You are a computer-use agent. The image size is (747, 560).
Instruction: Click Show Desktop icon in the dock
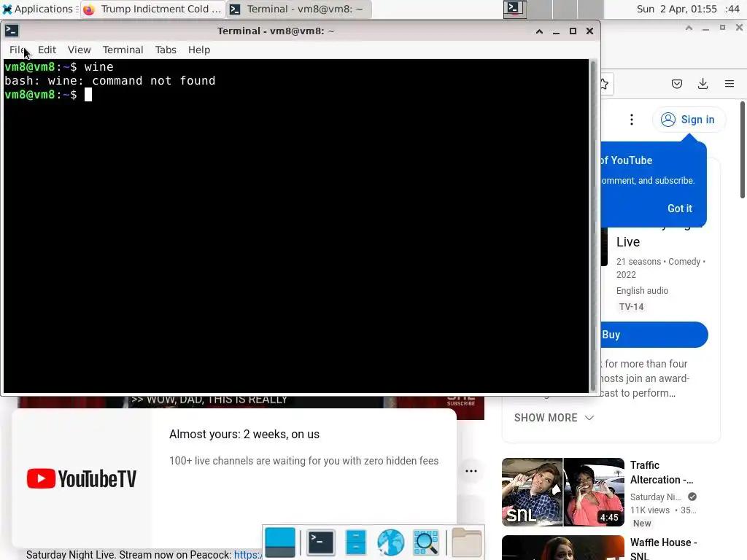tap(279, 542)
